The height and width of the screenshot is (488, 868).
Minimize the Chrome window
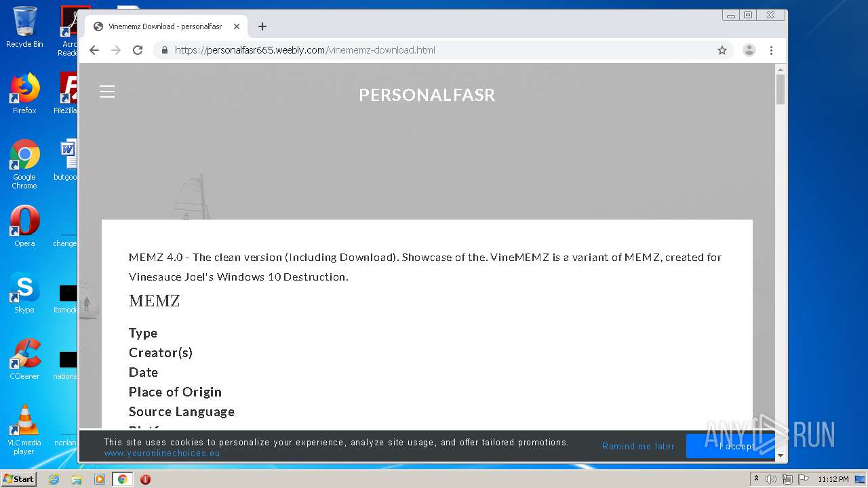[x=731, y=15]
